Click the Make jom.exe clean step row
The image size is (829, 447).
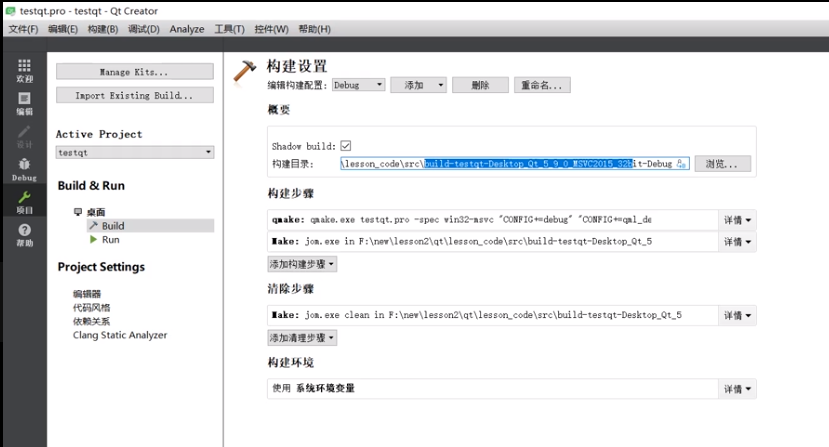point(493,315)
